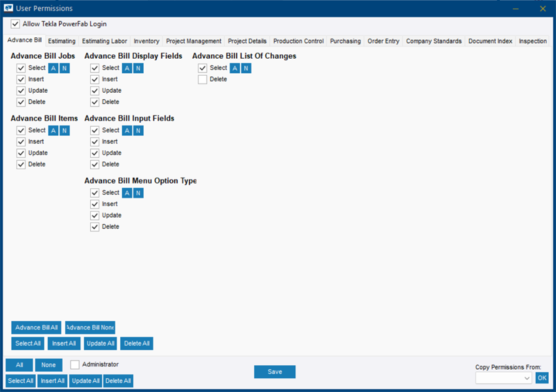
Task: Click the A button for Advance Bill Menu Option Type
Action: pos(127,193)
